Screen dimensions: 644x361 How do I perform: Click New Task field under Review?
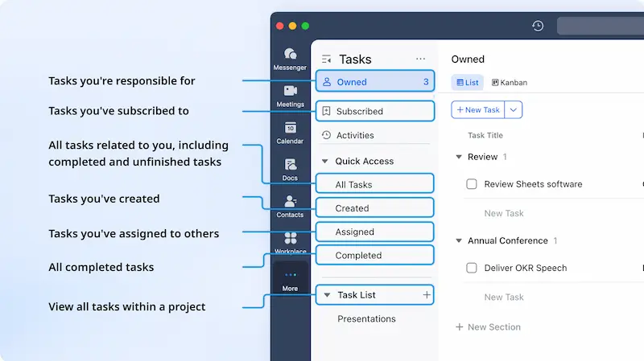[x=504, y=213]
